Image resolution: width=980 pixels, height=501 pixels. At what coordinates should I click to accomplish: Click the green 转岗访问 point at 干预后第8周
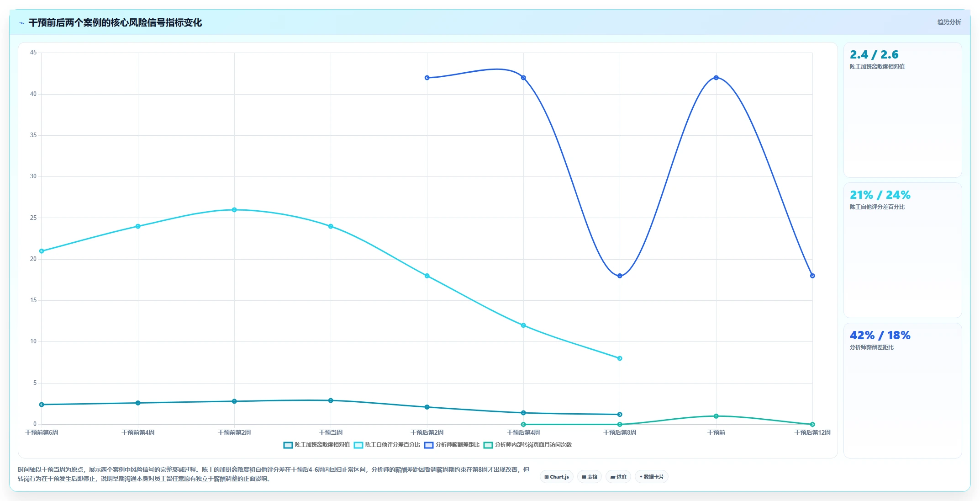pos(620,424)
